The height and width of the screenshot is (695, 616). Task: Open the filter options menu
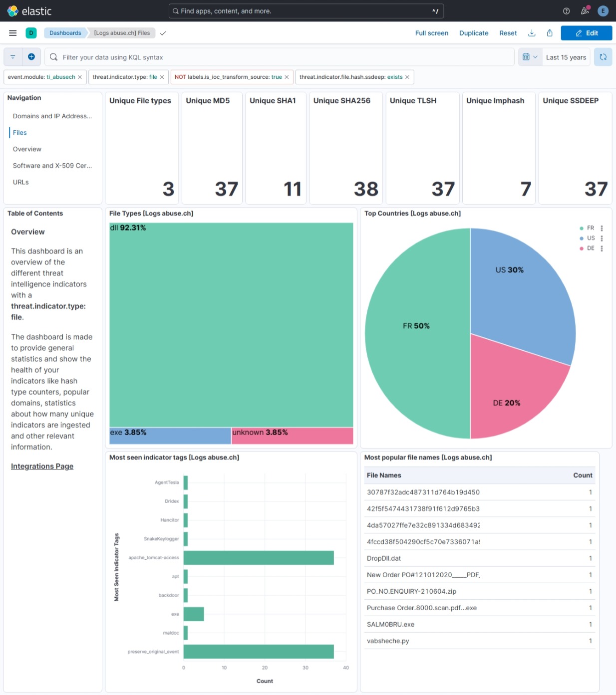(12, 57)
